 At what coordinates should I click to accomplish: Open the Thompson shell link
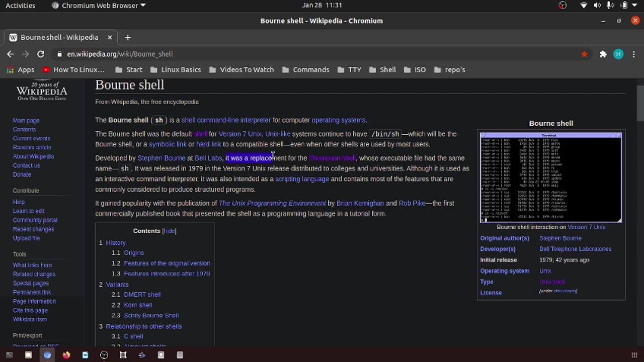[332, 158]
